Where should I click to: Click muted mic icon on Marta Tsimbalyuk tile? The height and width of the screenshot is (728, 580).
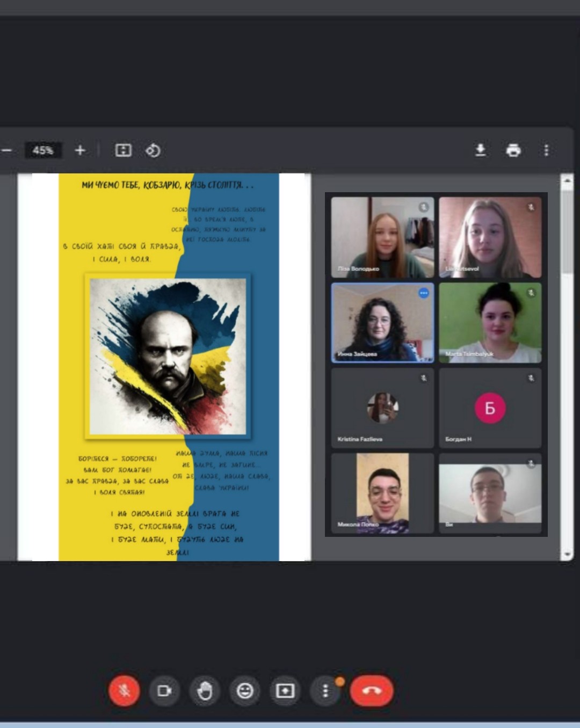click(x=531, y=293)
